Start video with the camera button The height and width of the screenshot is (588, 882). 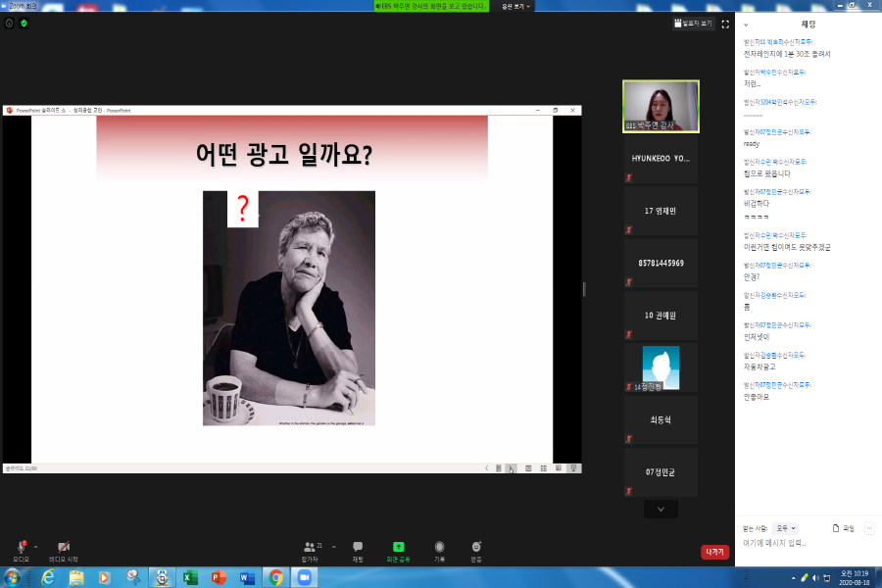(64, 547)
